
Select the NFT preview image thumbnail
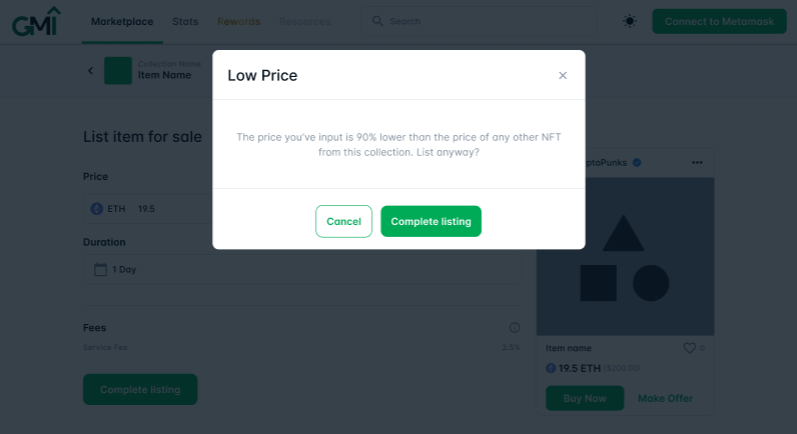[625, 257]
